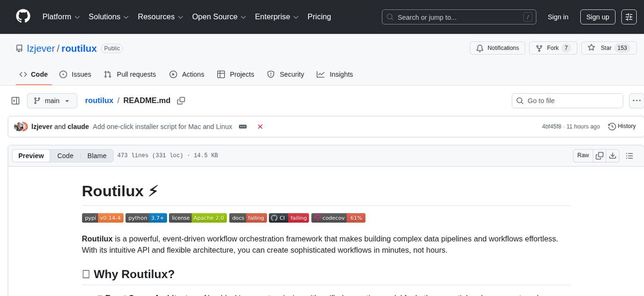Click the red failing checks X icon
The width and height of the screenshot is (644, 296).
pyautogui.click(x=260, y=127)
